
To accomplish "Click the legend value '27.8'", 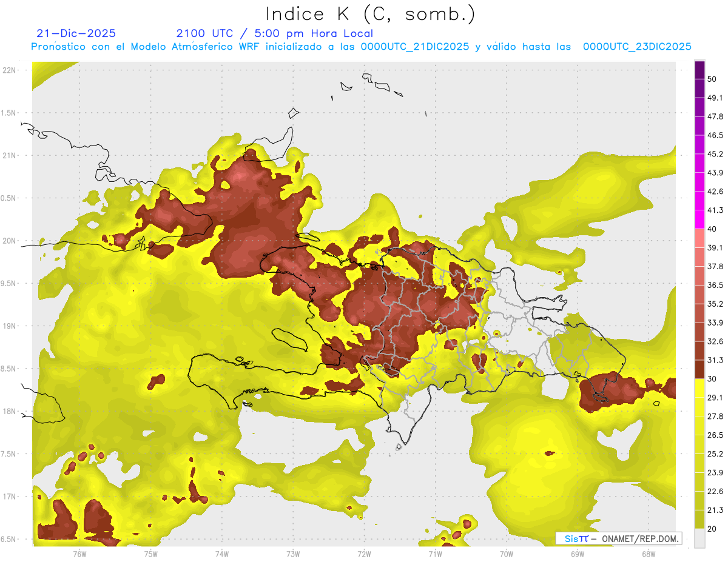I will (715, 416).
